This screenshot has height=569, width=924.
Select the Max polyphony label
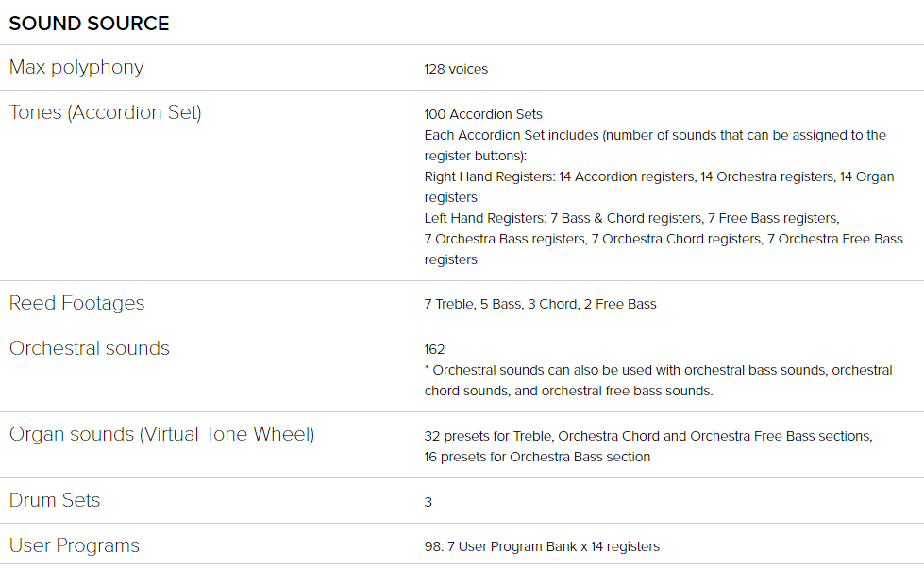(x=76, y=67)
